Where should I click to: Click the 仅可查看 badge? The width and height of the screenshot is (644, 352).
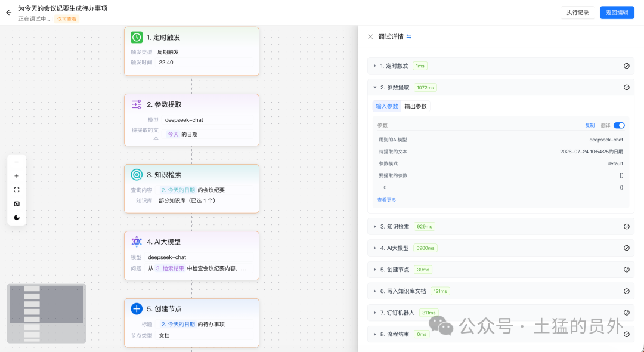click(x=67, y=19)
